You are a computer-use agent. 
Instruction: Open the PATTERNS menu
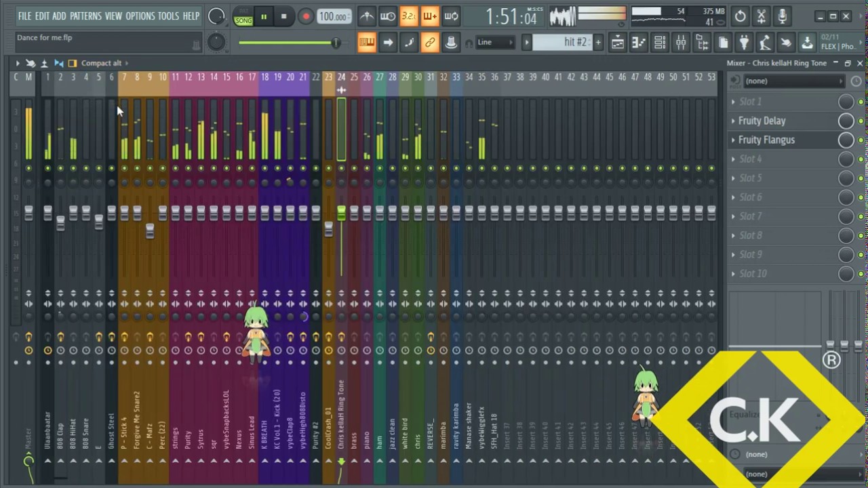click(x=85, y=16)
